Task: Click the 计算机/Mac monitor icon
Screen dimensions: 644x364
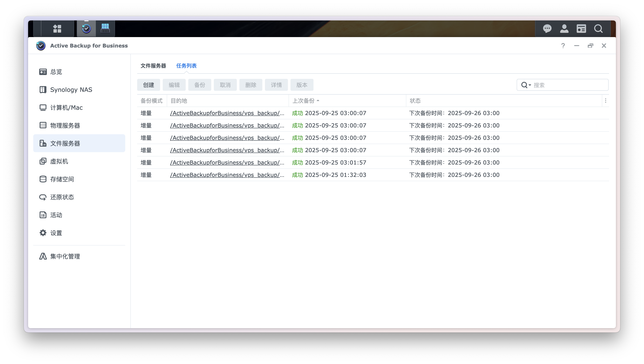Action: [x=43, y=108]
